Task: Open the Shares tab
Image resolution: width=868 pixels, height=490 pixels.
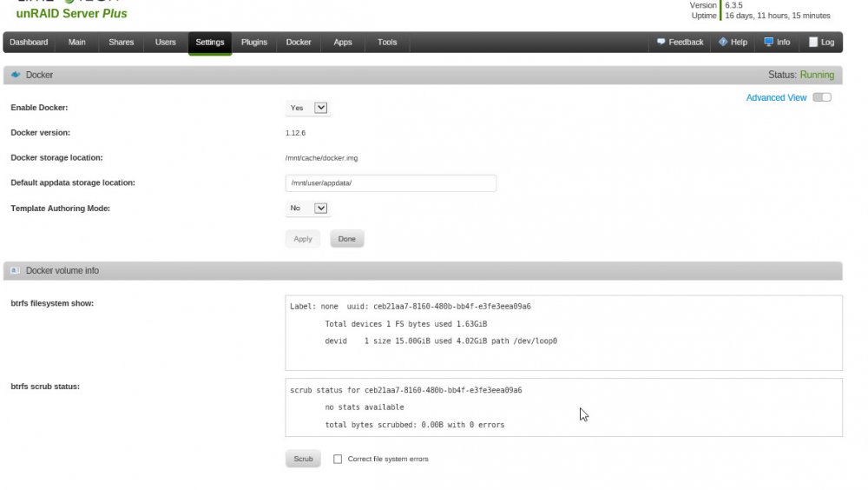Action: point(122,42)
